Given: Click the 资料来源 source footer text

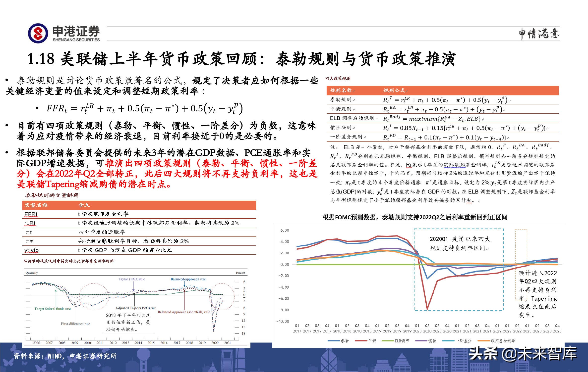Looking at the screenshot, I should click(x=65, y=356).
